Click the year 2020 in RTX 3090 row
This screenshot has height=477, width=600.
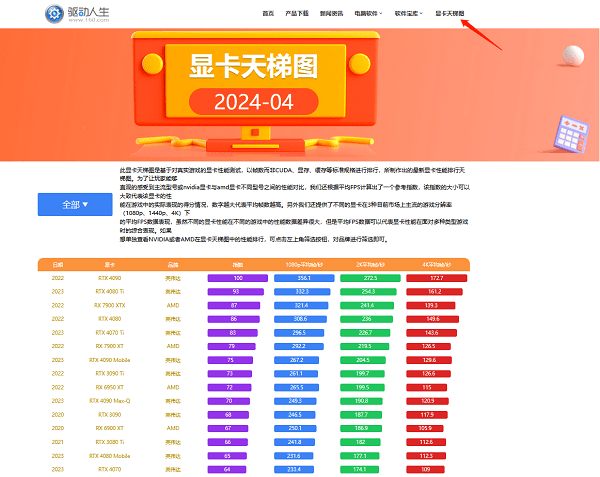click(58, 415)
